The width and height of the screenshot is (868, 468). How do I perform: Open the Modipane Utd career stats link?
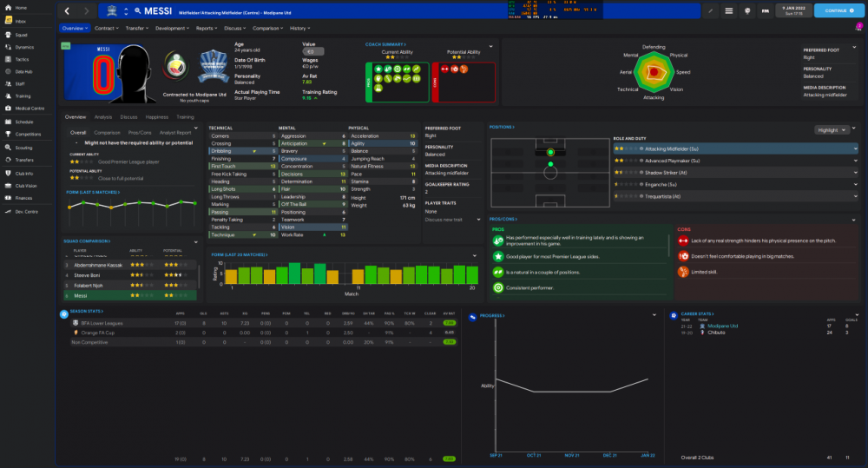point(722,326)
